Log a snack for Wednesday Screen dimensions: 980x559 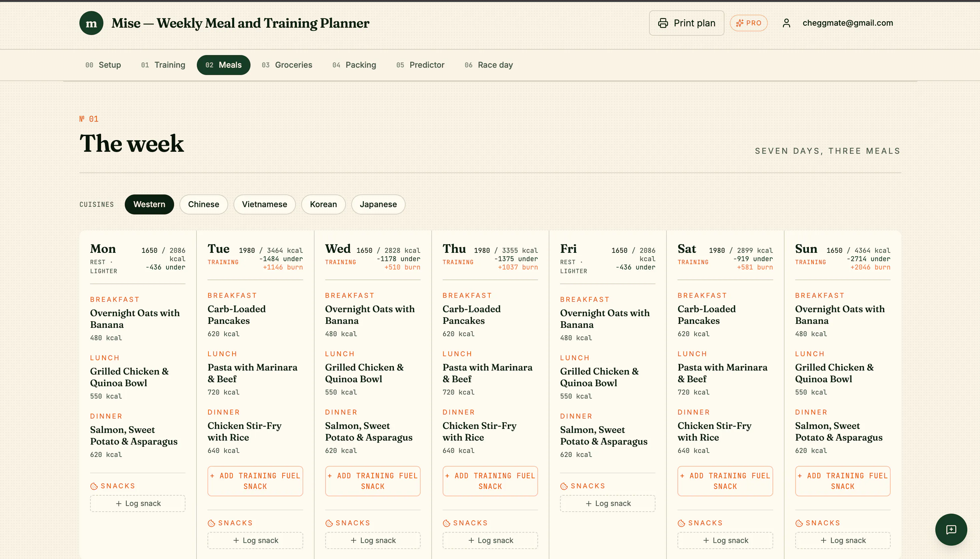pos(372,540)
